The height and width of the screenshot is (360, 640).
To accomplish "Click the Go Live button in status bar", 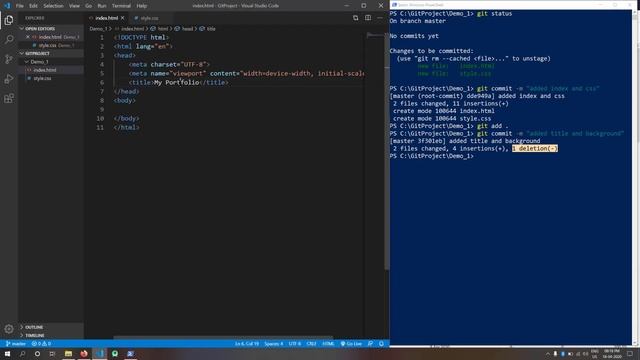I will point(351,344).
